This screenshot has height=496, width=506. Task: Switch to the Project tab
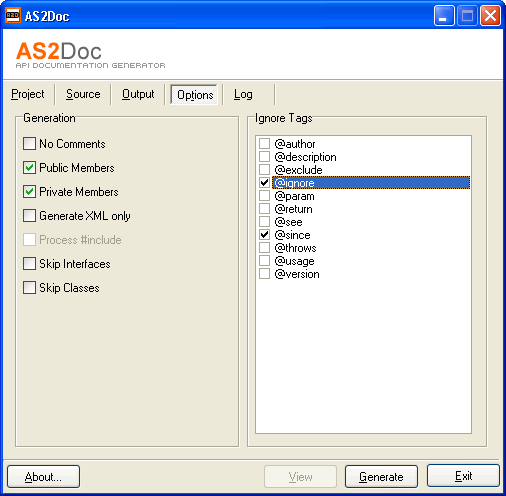tap(28, 94)
